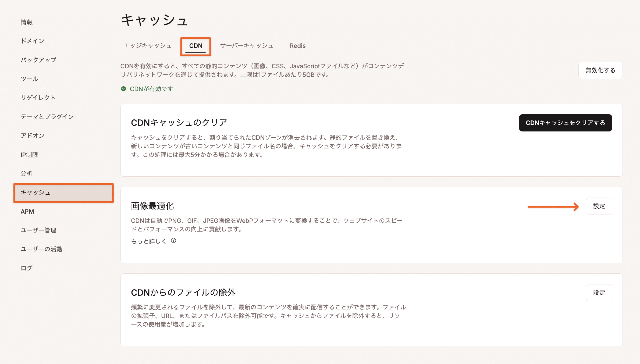Select ツール from the sidebar
Viewport: 640px width, 364px height.
pos(30,78)
